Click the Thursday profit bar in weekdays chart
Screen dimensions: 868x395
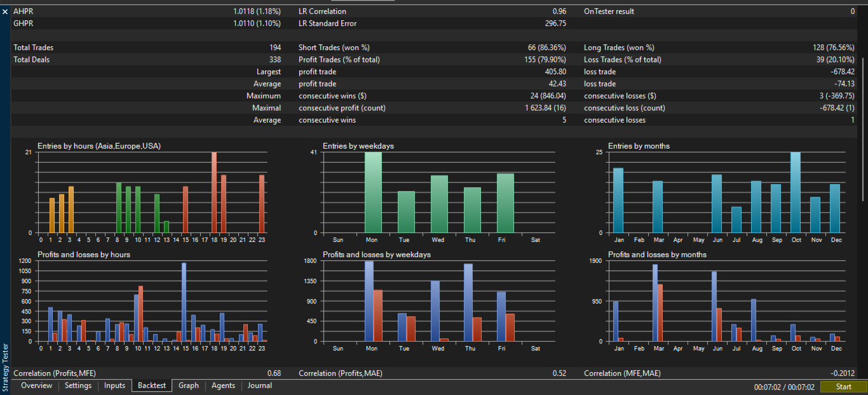tap(468, 303)
